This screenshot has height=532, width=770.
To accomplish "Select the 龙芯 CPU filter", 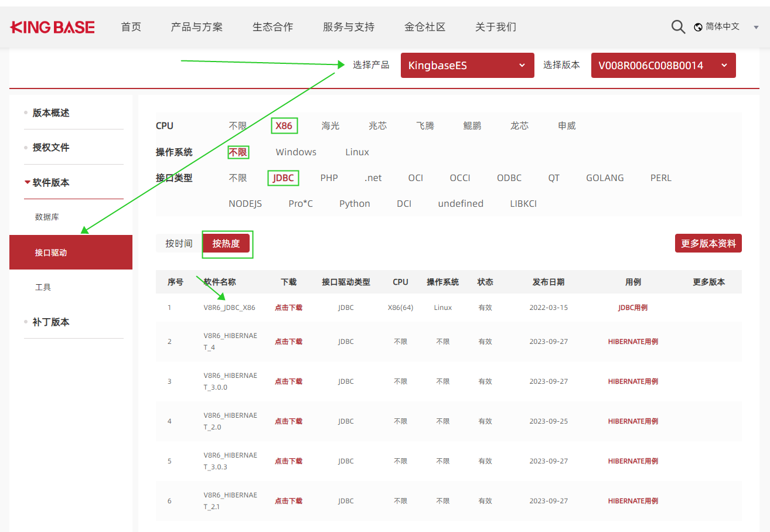I will pyautogui.click(x=520, y=126).
